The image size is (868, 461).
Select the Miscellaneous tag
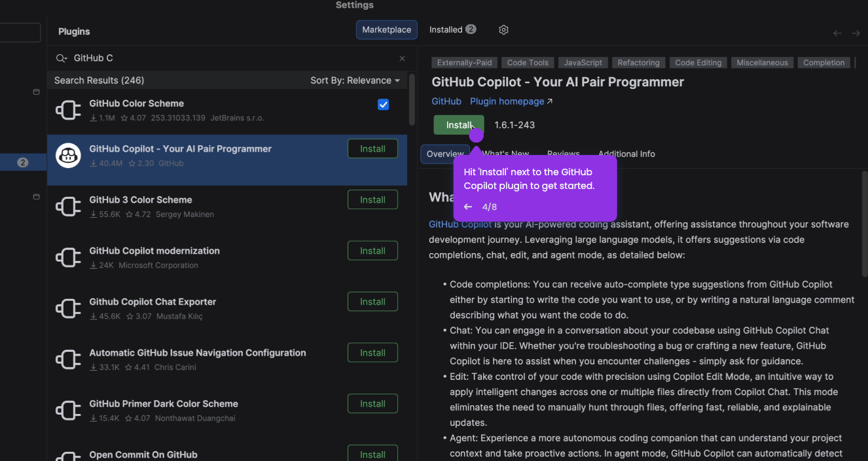click(762, 63)
